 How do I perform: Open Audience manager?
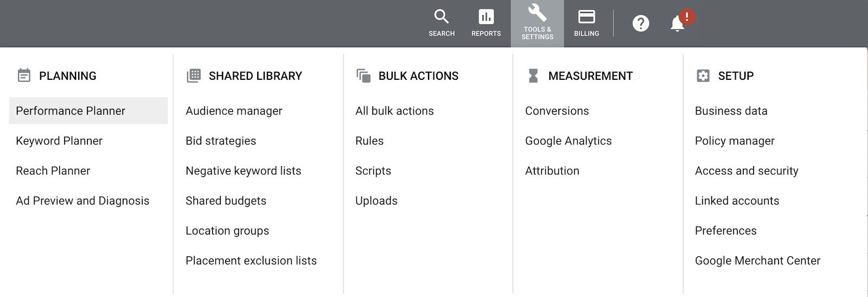coord(234,111)
